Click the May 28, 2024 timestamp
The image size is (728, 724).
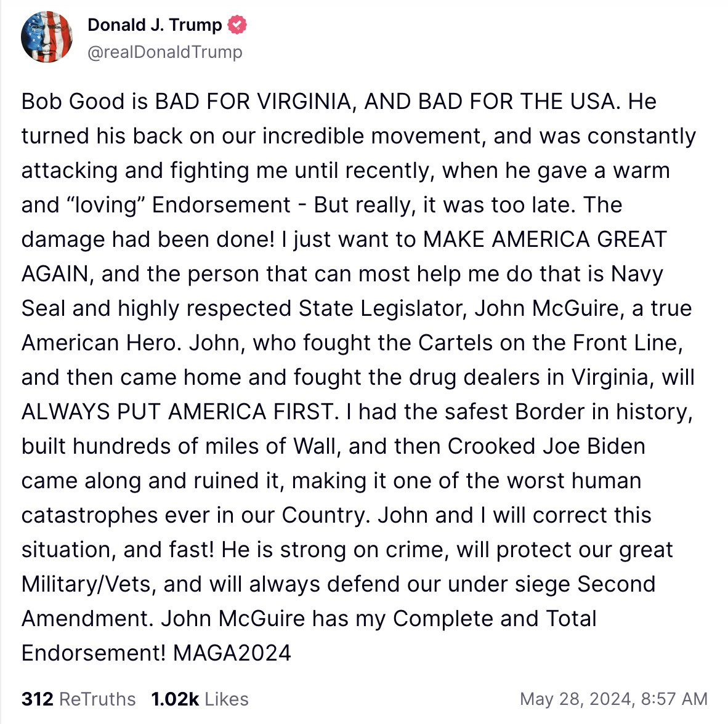(x=613, y=699)
